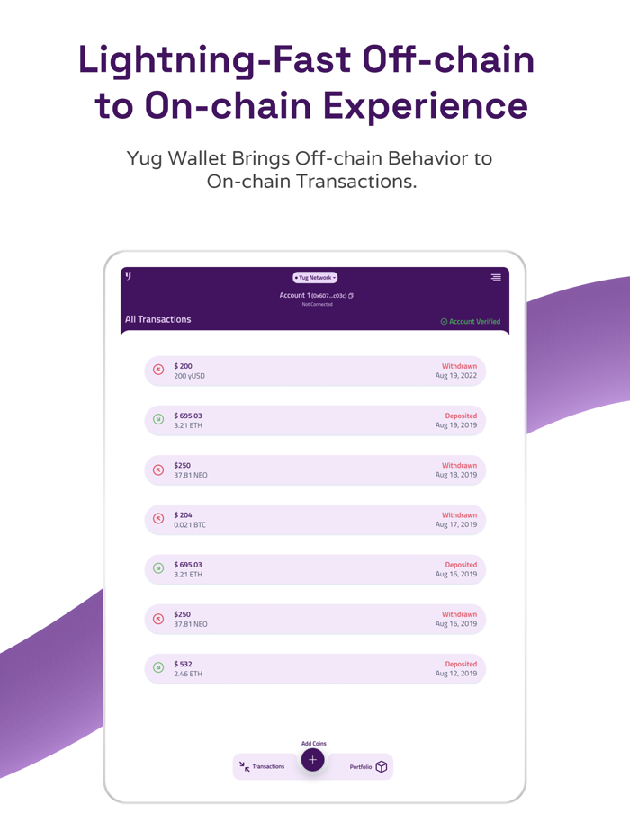Click the withdrawn icon on the $200 transaction
Screen dimensions: 630x840
(157, 371)
